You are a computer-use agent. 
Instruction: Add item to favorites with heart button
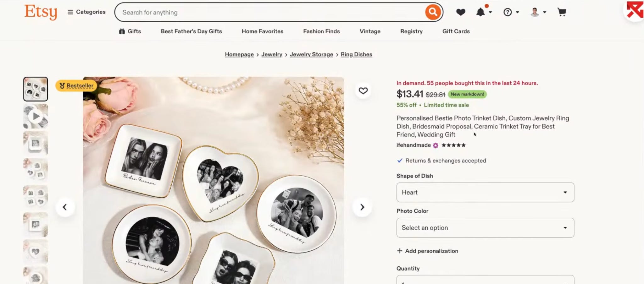[363, 91]
